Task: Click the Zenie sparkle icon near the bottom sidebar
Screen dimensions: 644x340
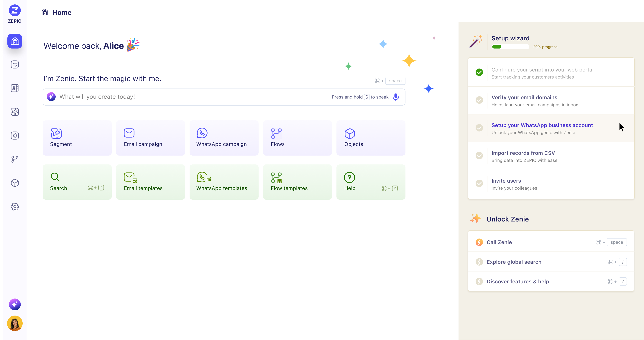Action: click(x=15, y=304)
